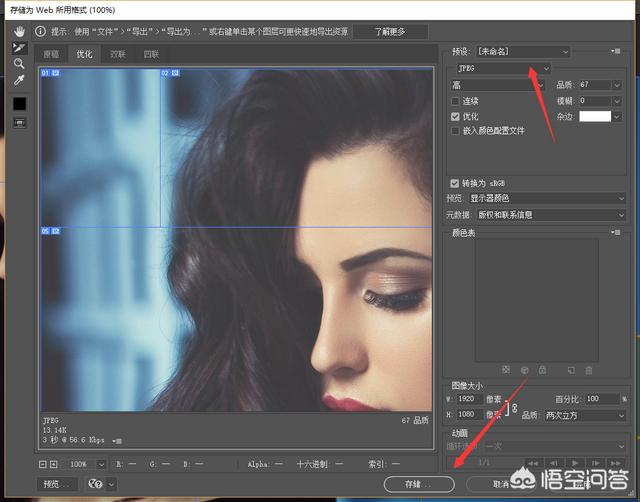The height and width of the screenshot is (502, 640).
Task: Click map selected colors to transparent icon
Action: pos(506,370)
